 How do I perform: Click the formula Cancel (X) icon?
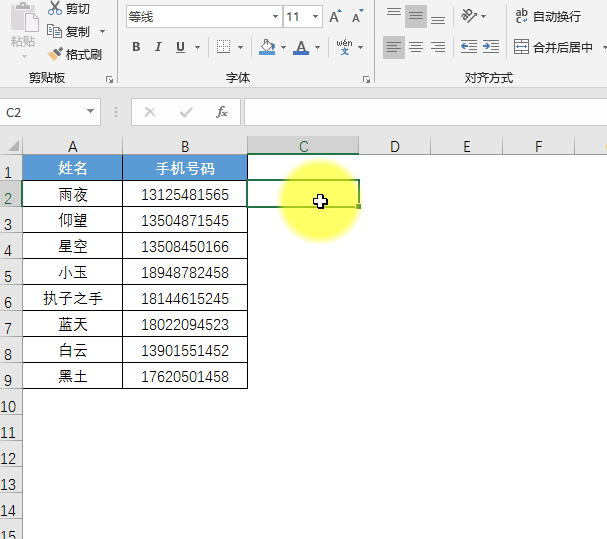pyautogui.click(x=150, y=112)
